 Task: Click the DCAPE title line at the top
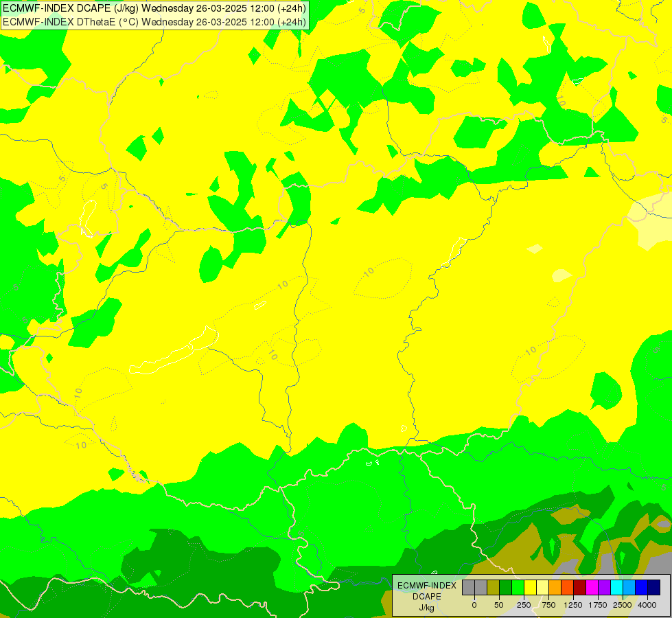coord(154,8)
